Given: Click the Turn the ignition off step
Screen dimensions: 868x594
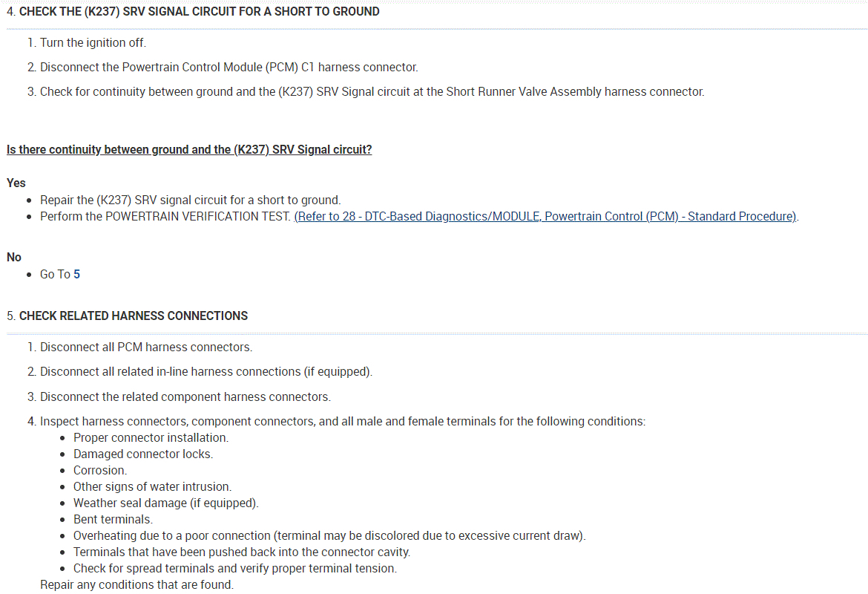Looking at the screenshot, I should tap(93, 43).
